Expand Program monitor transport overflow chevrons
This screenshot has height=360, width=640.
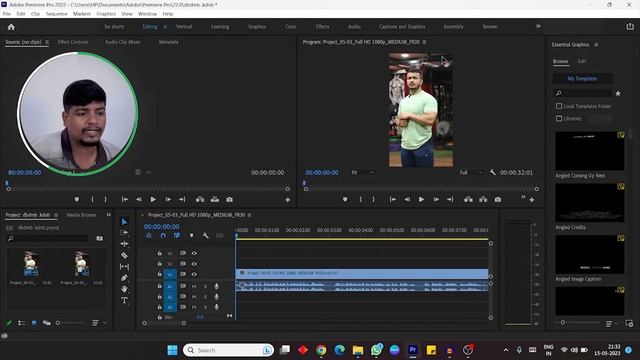coord(523,197)
